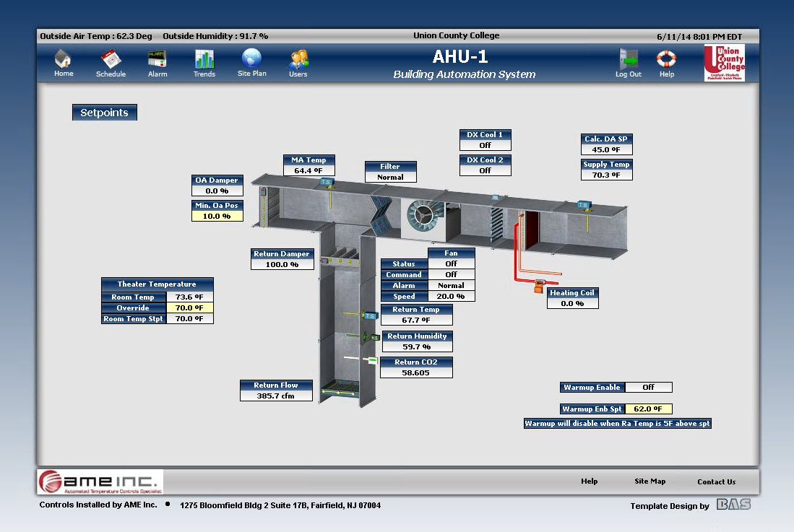
Task: Toggle the Warmup Enable Off value
Action: (648, 388)
